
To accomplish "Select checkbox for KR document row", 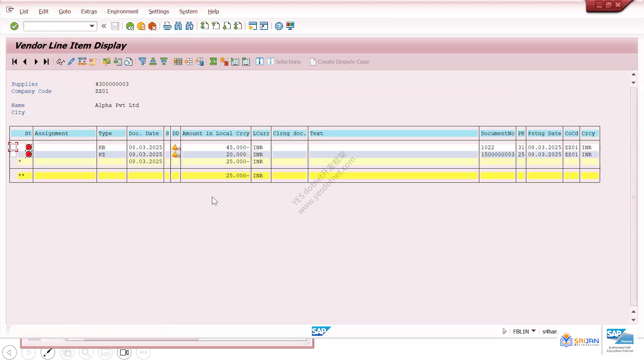I will pos(13,147).
